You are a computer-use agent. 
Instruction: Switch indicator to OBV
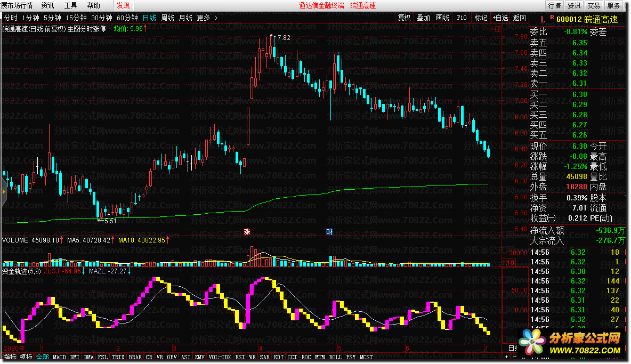pyautogui.click(x=172, y=357)
